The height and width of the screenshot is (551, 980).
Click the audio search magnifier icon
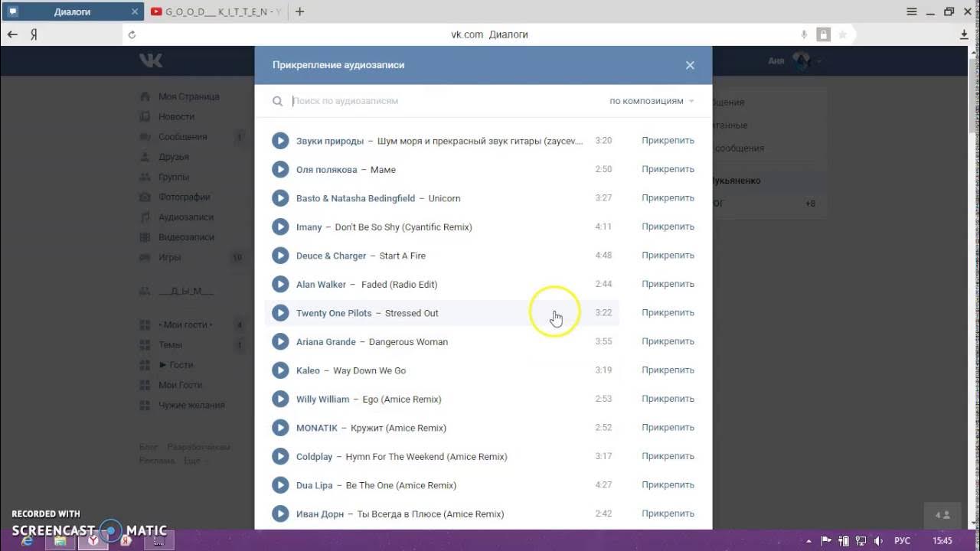[x=278, y=101]
